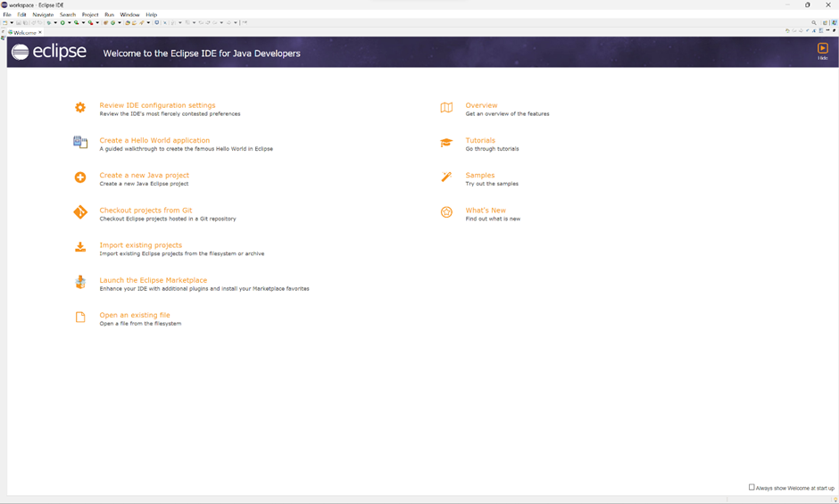This screenshot has width=839, height=504.
Task: Open the File menu
Action: click(x=7, y=15)
